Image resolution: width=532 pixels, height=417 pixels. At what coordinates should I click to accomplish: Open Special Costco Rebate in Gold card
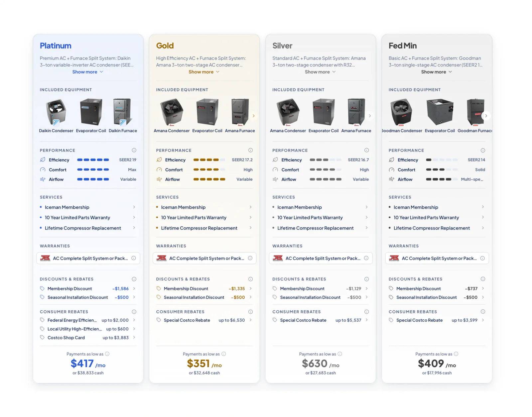pyautogui.click(x=204, y=320)
